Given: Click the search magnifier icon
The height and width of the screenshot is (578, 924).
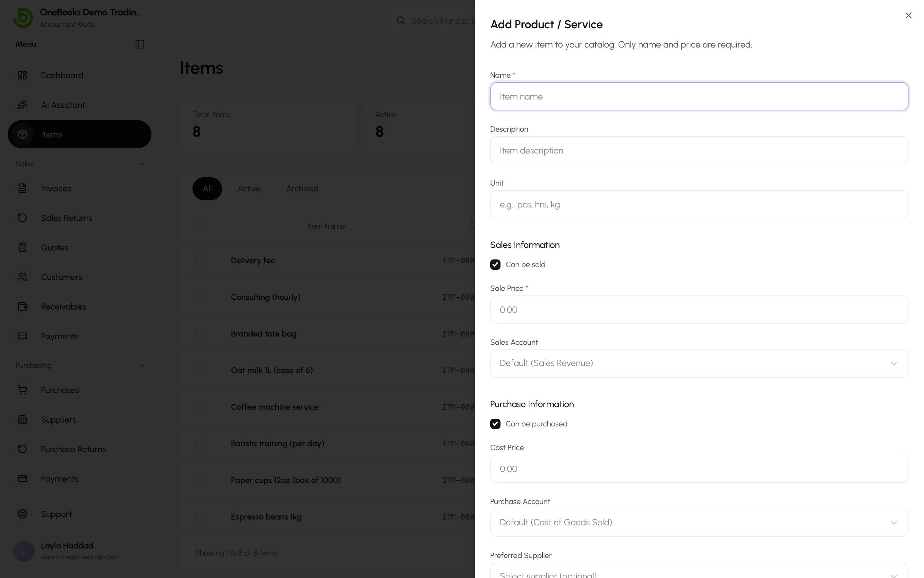Looking at the screenshot, I should coord(400,21).
